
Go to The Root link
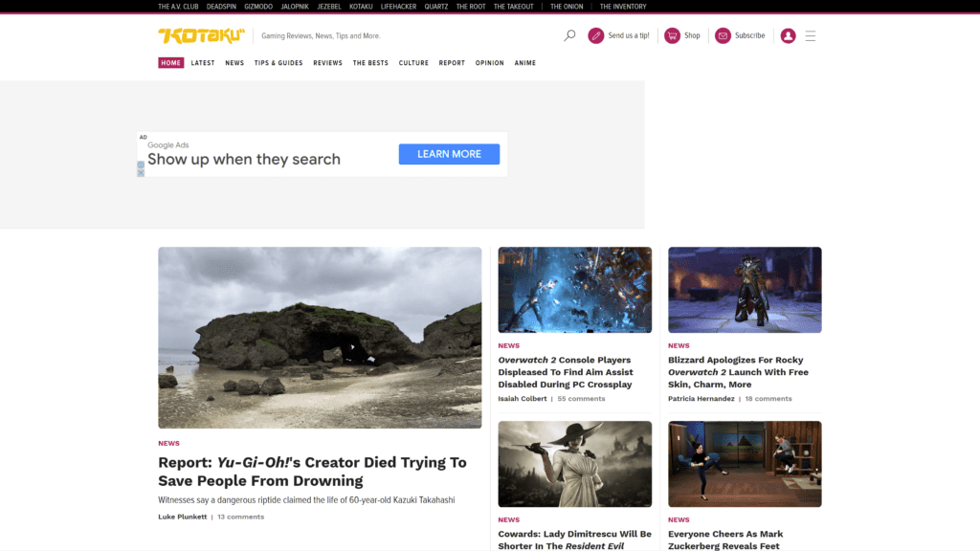471,7
